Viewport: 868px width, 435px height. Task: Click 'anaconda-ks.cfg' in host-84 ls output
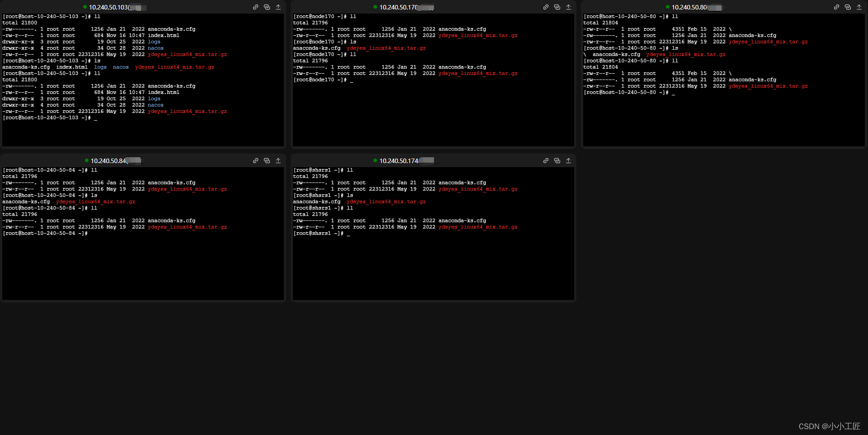(26, 202)
